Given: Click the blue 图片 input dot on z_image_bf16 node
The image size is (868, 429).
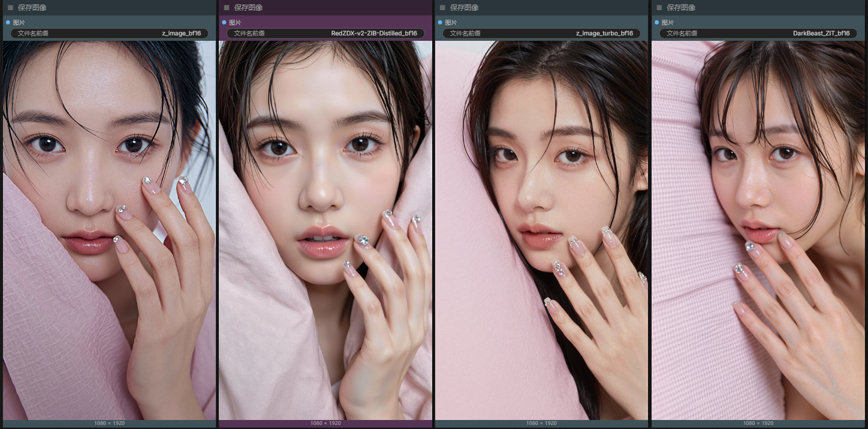Looking at the screenshot, I should point(8,22).
